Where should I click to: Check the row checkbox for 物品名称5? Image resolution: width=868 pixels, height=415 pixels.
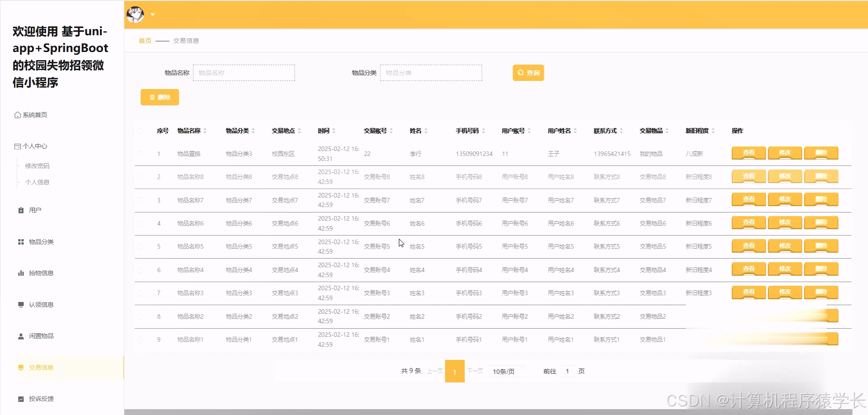coord(140,246)
